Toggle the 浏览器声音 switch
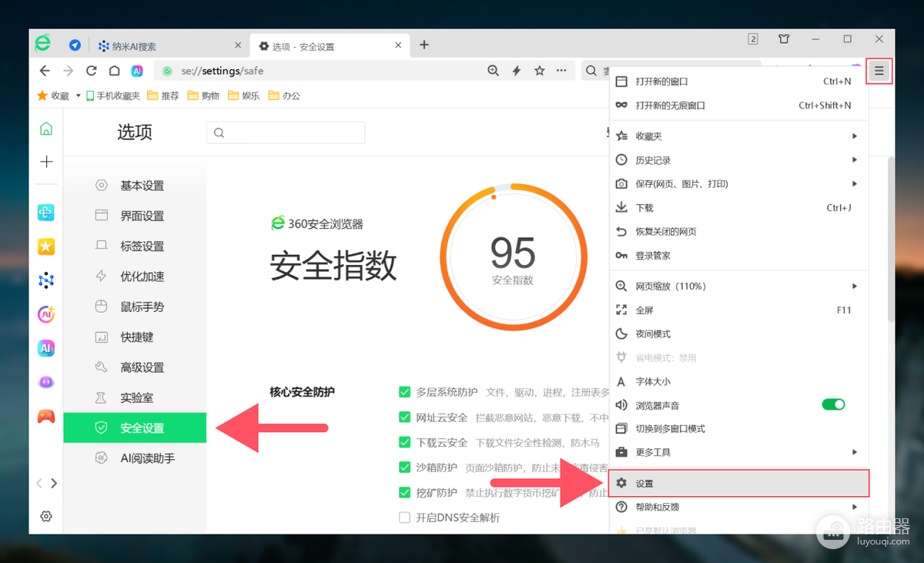Image resolution: width=924 pixels, height=563 pixels. [x=834, y=404]
